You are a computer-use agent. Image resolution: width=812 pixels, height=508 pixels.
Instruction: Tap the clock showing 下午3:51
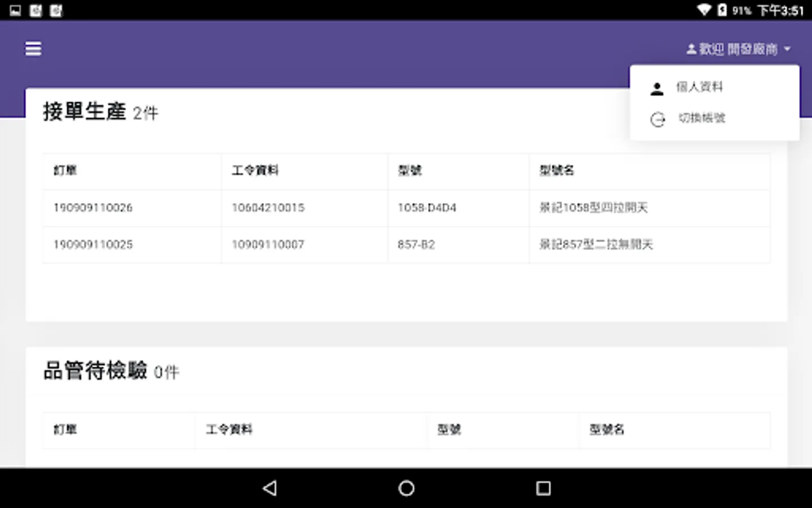[x=781, y=10]
